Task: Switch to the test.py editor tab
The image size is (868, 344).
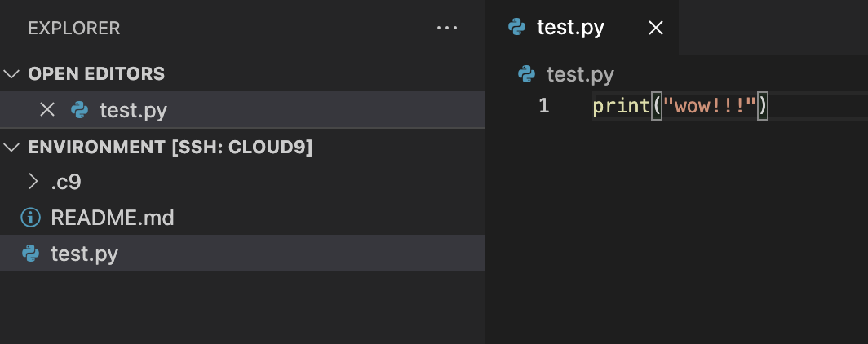Action: [570, 27]
